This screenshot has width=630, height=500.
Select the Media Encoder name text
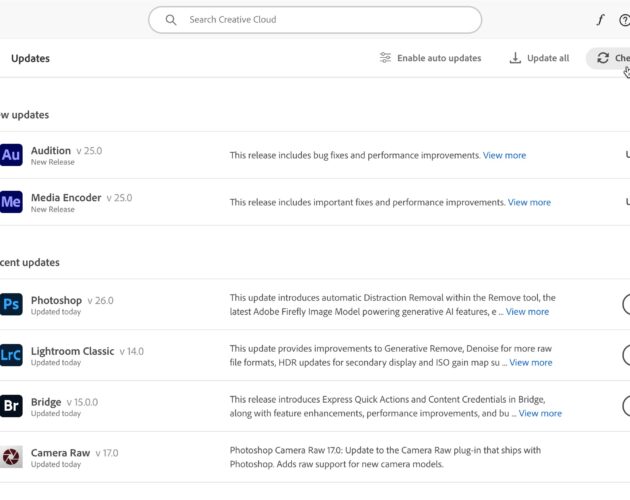(x=66, y=197)
